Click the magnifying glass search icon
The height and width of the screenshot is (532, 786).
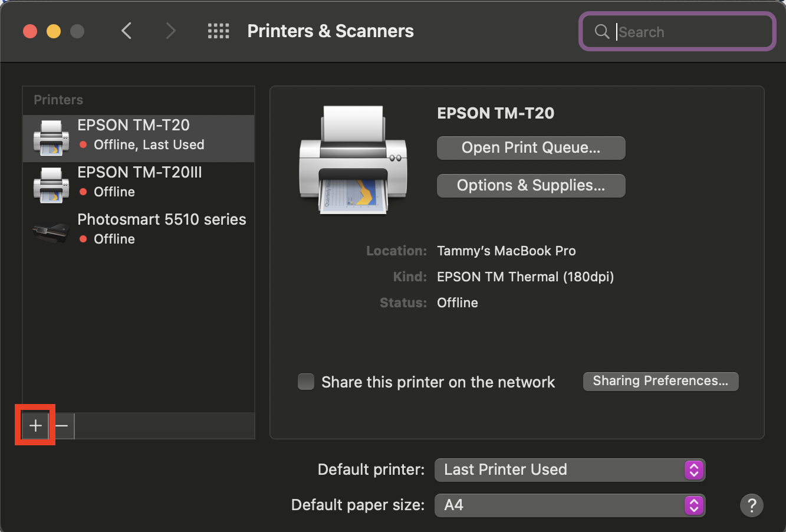(x=601, y=32)
